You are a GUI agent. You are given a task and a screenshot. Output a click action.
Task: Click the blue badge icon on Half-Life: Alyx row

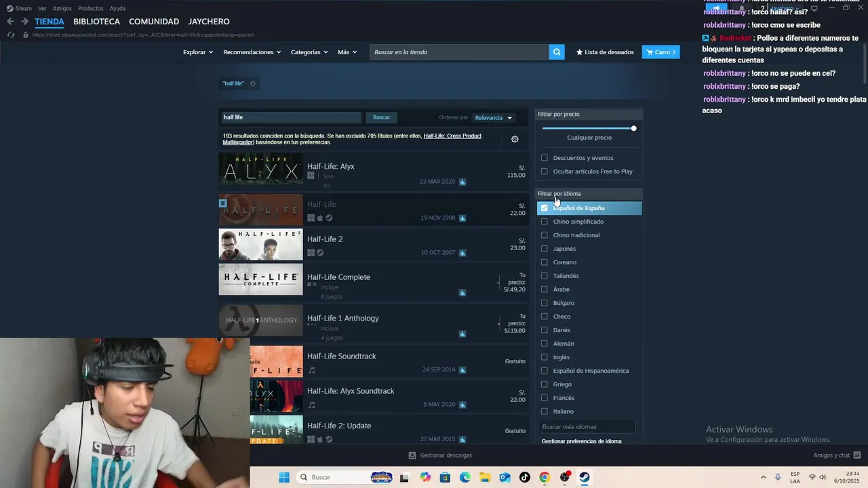462,182
